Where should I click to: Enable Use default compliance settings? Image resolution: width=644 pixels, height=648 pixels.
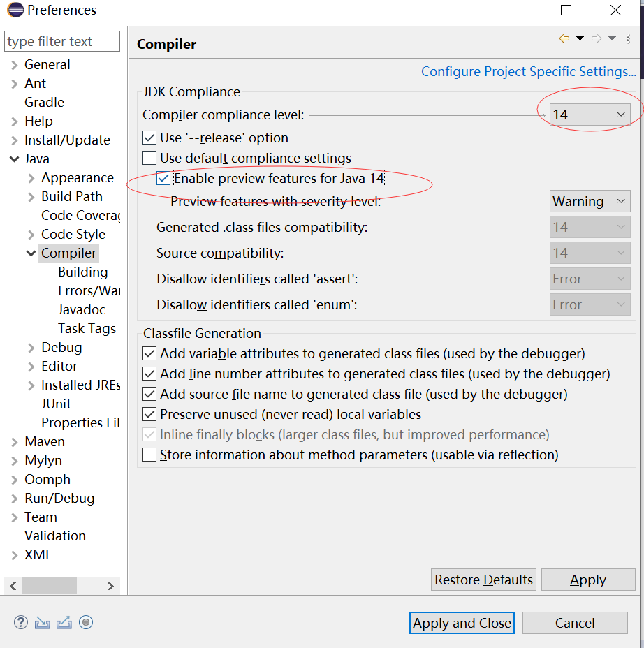[149, 158]
